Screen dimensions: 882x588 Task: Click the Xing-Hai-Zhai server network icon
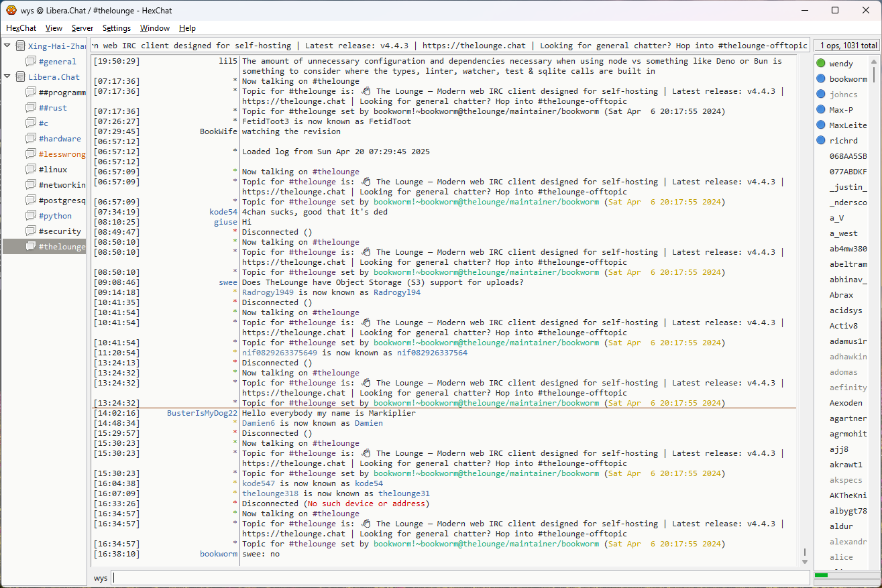click(20, 46)
